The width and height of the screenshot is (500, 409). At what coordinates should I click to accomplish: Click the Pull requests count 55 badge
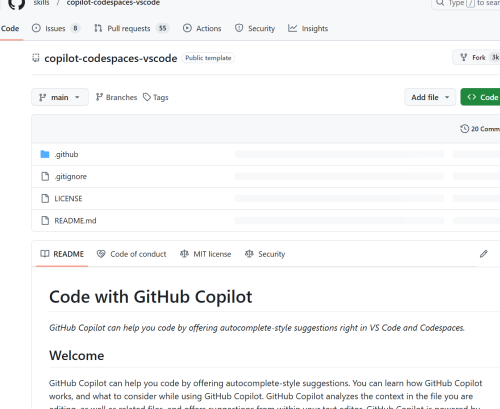coord(163,28)
